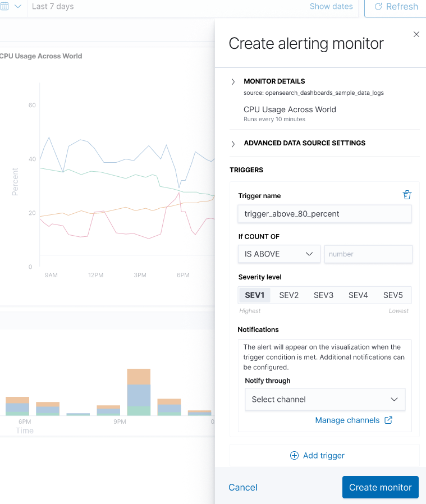Open the IS ABOVE condition dropdown
The width and height of the screenshot is (426, 504).
[x=279, y=254]
